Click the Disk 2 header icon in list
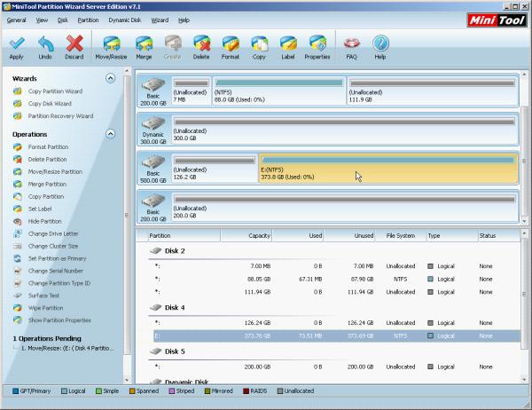Screen dimensions: 532x410 click(x=156, y=250)
